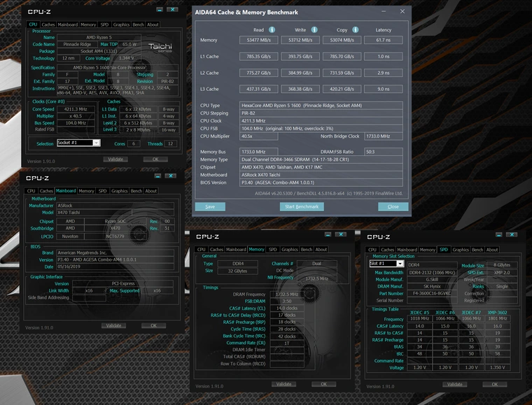Image resolution: width=532 pixels, height=405 pixels.
Task: Switch to Memory tab in SPD CPU-Z window
Action: [428, 250]
